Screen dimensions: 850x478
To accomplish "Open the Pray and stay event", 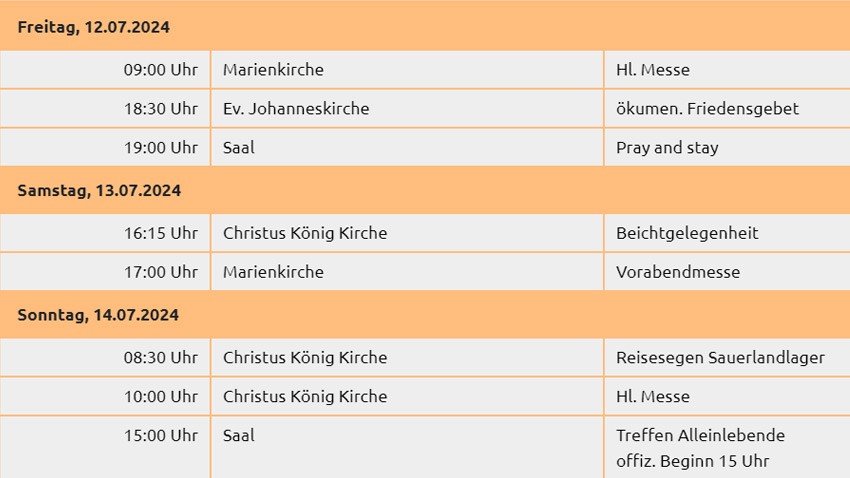I will [x=667, y=148].
